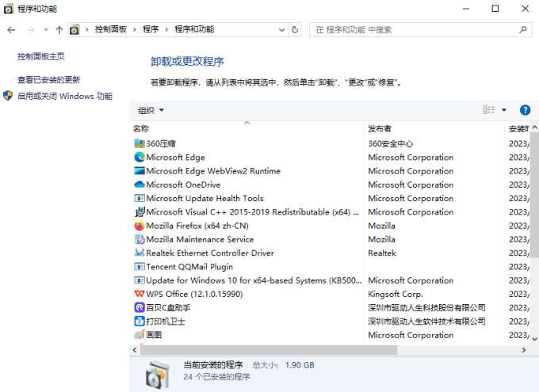The width and height of the screenshot is (539, 392).
Task: Expand the chevron after 程序 breadcrumb
Action: tap(166, 30)
